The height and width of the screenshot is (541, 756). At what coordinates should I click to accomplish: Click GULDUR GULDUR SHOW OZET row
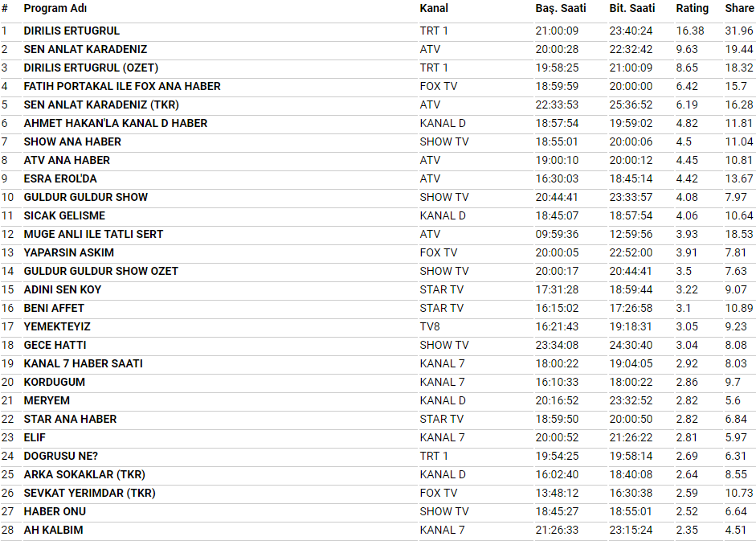point(378,271)
